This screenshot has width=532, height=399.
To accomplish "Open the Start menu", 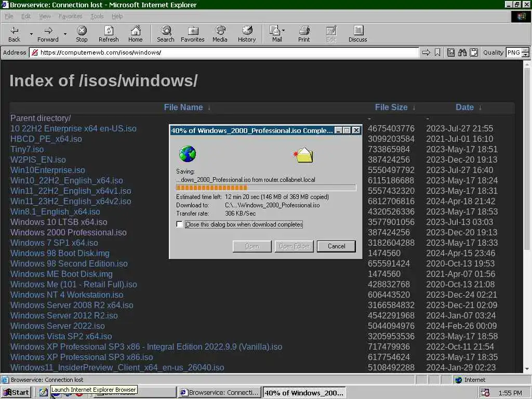I will click(x=16, y=393).
